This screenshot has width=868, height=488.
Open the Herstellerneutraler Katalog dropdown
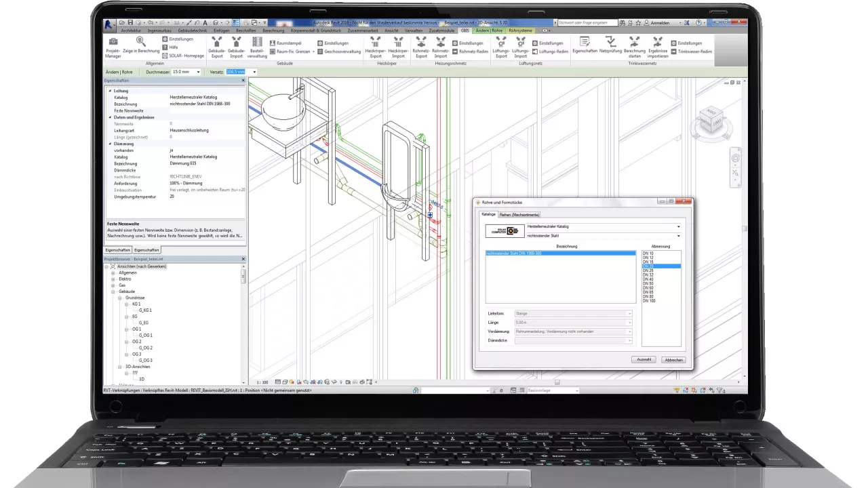tap(678, 226)
